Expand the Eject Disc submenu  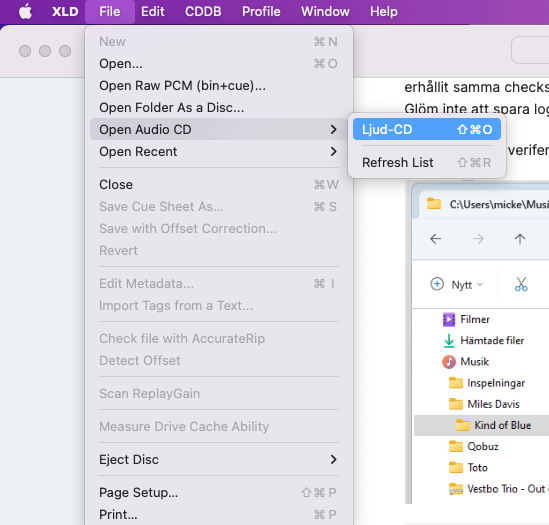point(218,460)
